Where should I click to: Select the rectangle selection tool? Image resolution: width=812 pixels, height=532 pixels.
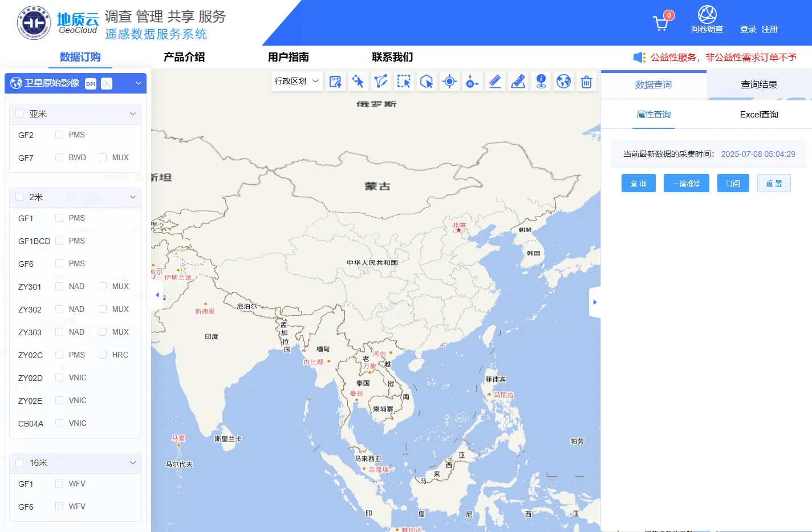(404, 82)
